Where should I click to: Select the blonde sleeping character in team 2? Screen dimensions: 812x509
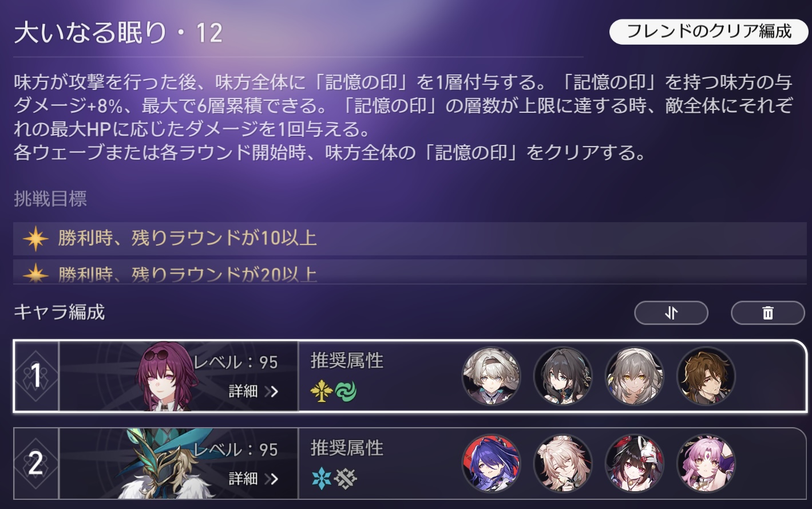coord(563,464)
